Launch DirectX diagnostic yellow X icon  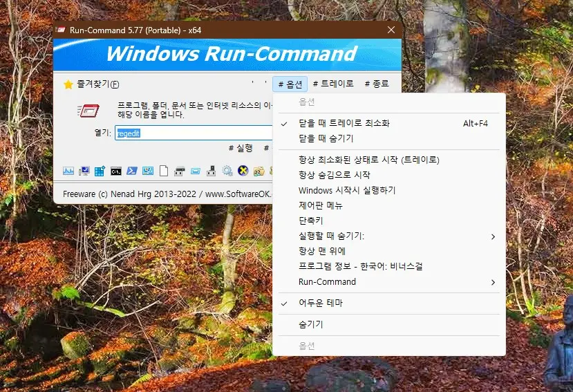coord(243,171)
